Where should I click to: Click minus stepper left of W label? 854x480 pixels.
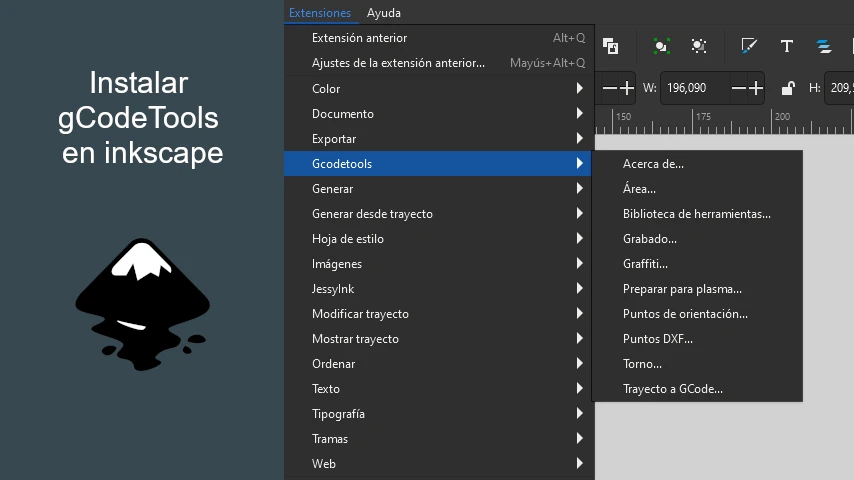pos(609,88)
